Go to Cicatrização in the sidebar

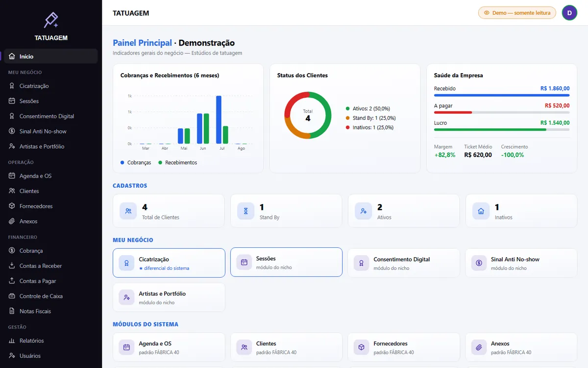click(x=51, y=86)
